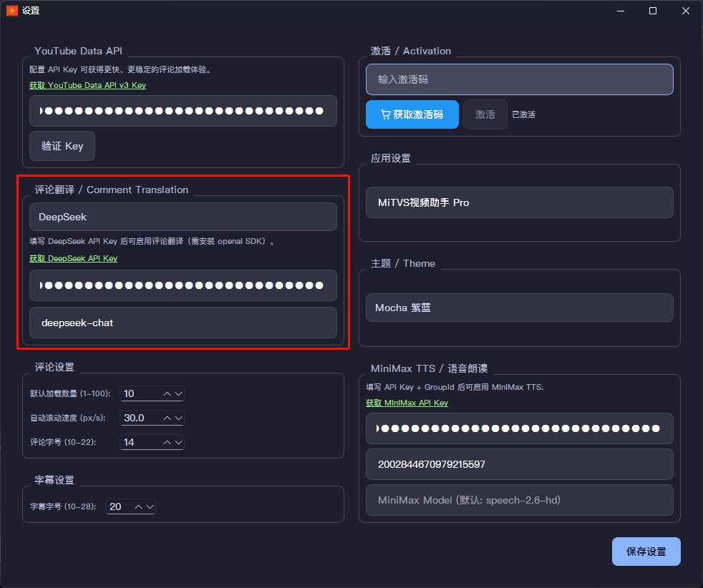Open the Mocha 紫蓝 theme dropdown

click(519, 308)
